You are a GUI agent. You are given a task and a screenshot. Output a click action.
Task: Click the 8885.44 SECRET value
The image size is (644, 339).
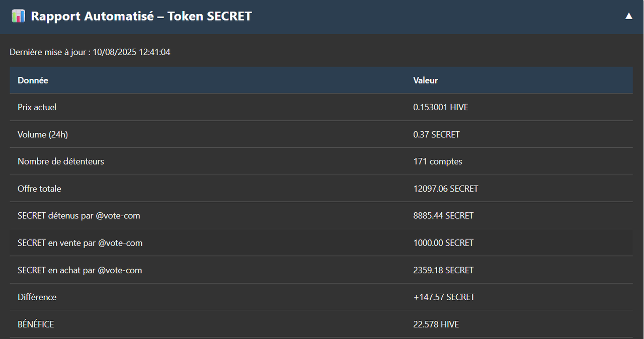(443, 216)
